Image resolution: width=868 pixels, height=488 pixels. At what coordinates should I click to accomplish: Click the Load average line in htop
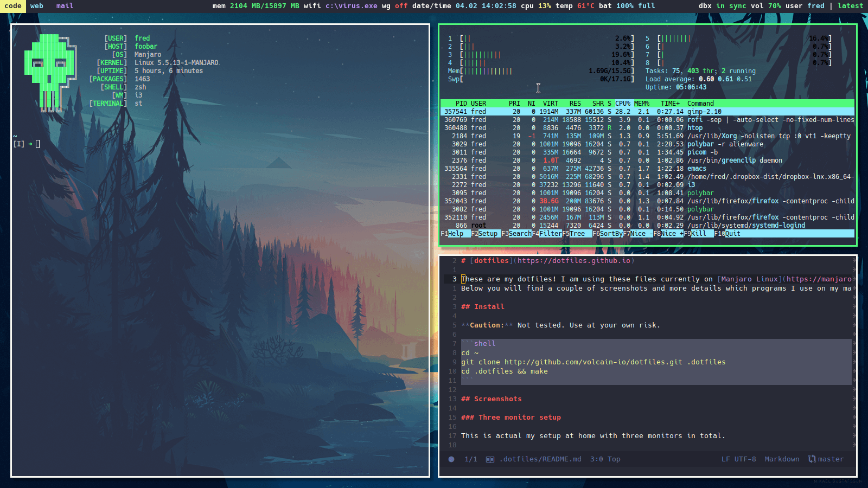(x=699, y=79)
